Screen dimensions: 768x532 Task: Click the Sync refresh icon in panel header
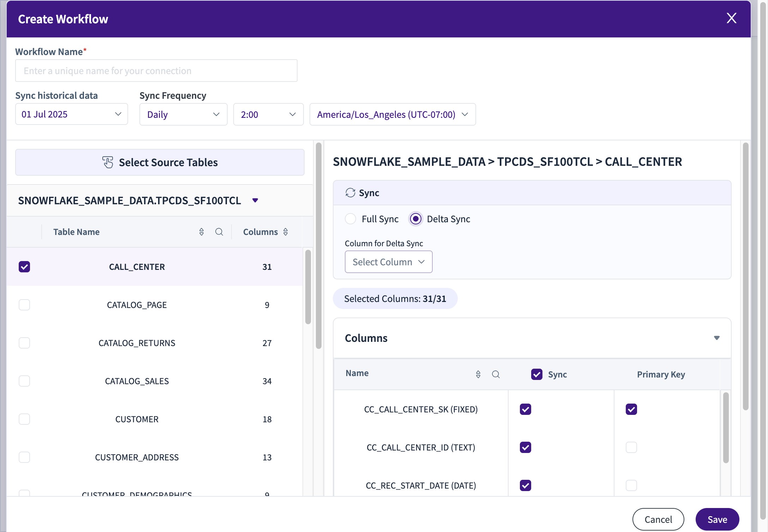click(x=350, y=193)
